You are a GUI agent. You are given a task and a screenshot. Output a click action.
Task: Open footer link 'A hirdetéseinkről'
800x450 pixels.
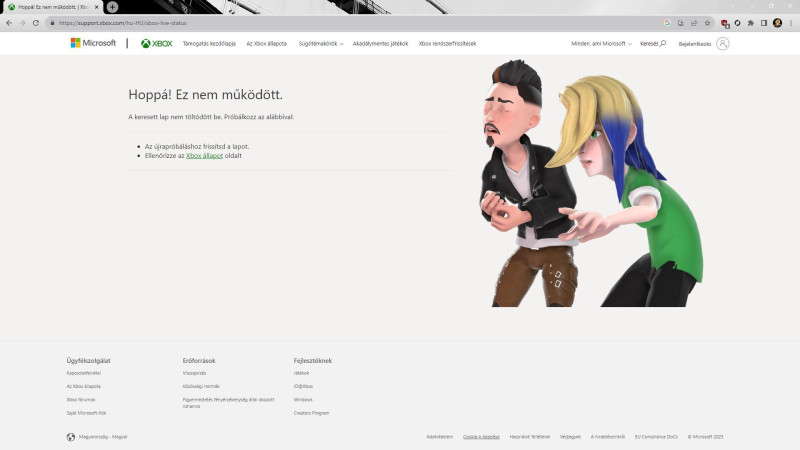coord(608,437)
